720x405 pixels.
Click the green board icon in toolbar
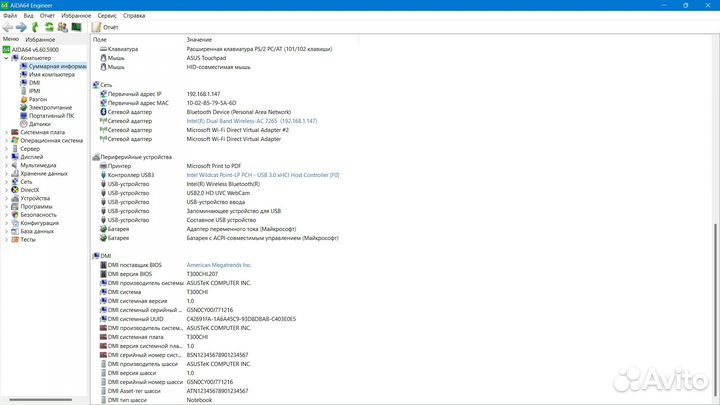pos(76,27)
